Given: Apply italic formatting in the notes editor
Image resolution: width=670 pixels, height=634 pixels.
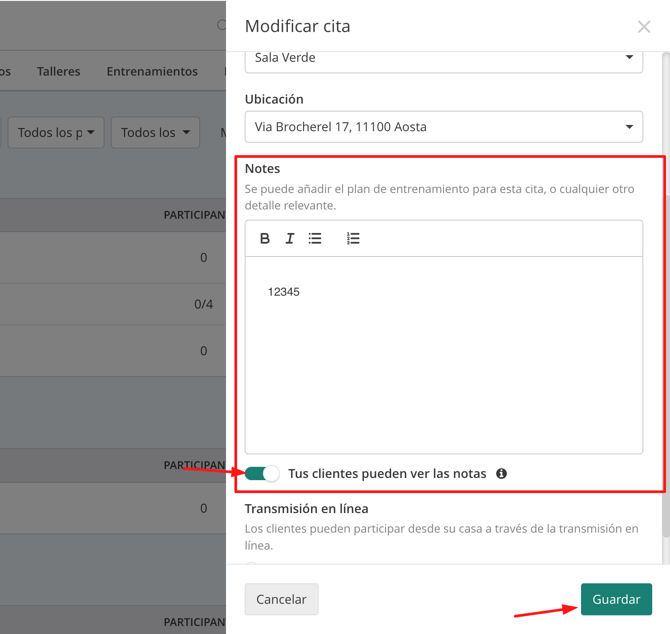Looking at the screenshot, I should [290, 238].
